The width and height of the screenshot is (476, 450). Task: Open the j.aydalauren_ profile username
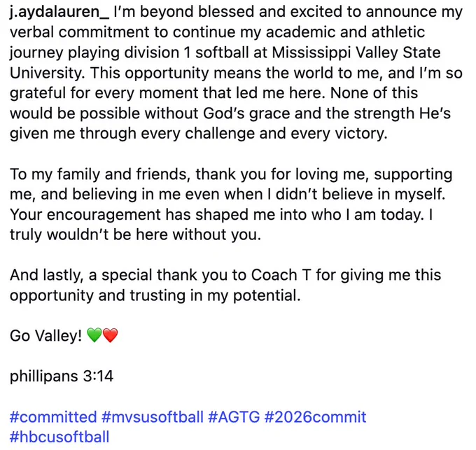[x=59, y=12]
